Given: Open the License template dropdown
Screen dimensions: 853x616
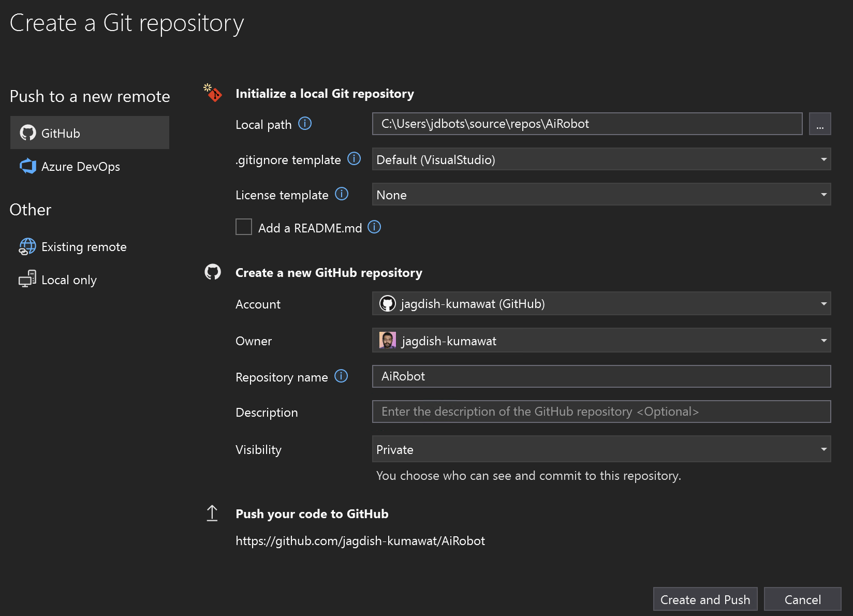Looking at the screenshot, I should pos(823,194).
